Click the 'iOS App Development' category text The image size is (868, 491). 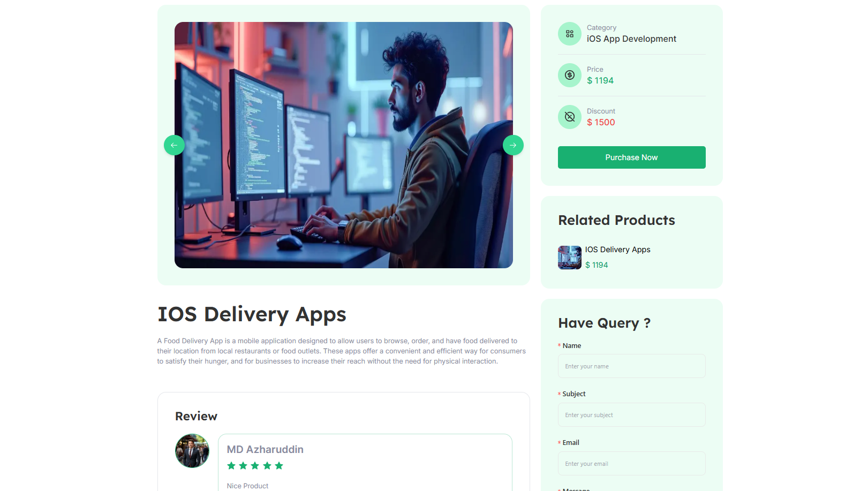(631, 39)
